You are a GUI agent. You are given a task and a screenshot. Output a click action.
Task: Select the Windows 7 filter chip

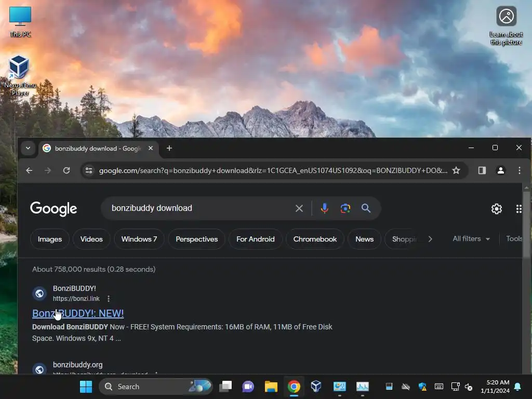pos(139,239)
